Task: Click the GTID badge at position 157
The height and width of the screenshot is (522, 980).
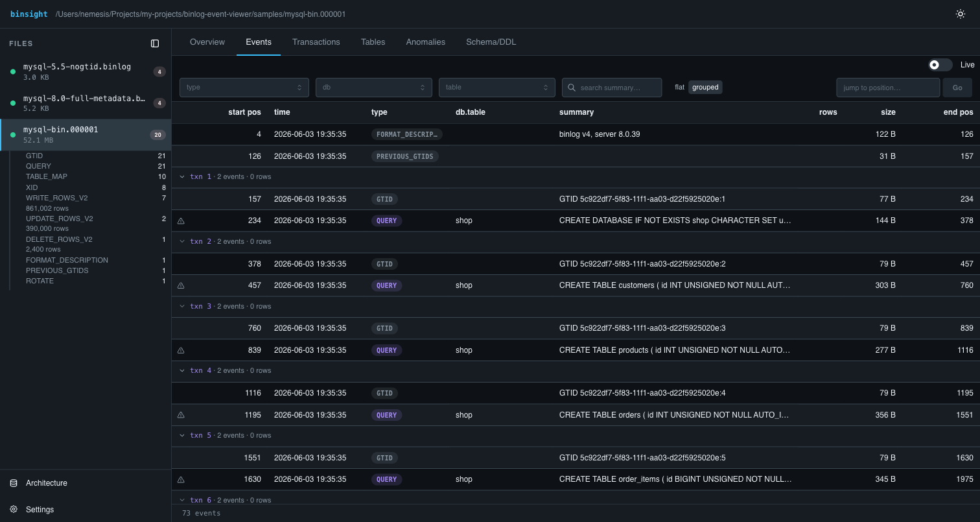Action: click(x=385, y=199)
